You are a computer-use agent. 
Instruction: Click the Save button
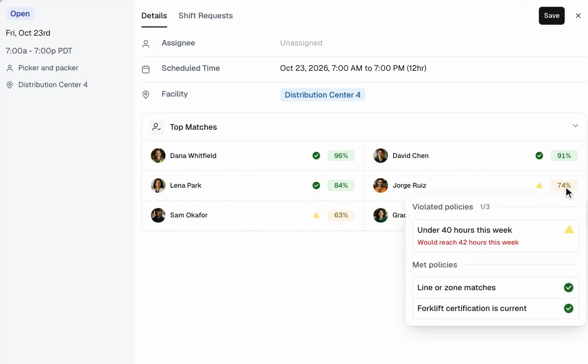[552, 16]
